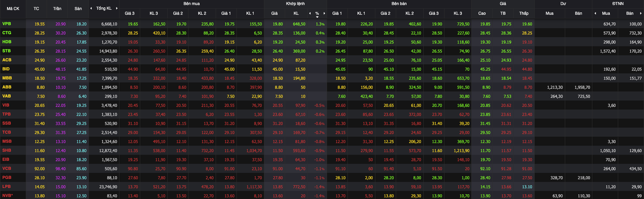Select the MBB ticker row

(x=322, y=78)
